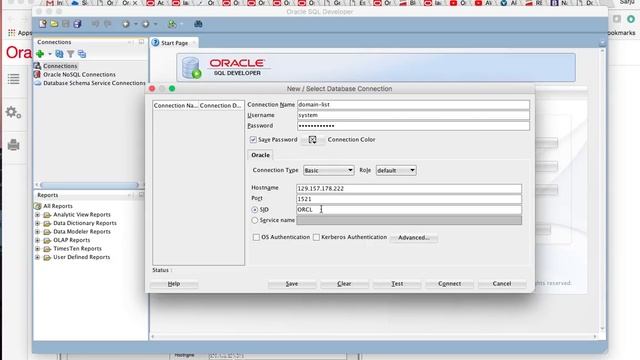Maximize the Connections panel
The height and width of the screenshot is (360, 640).
[x=141, y=42]
